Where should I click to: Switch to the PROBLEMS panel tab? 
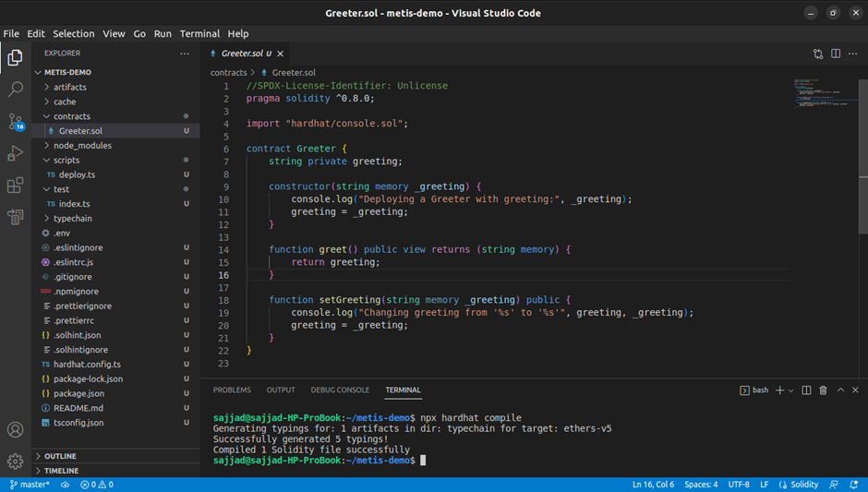[x=232, y=390]
